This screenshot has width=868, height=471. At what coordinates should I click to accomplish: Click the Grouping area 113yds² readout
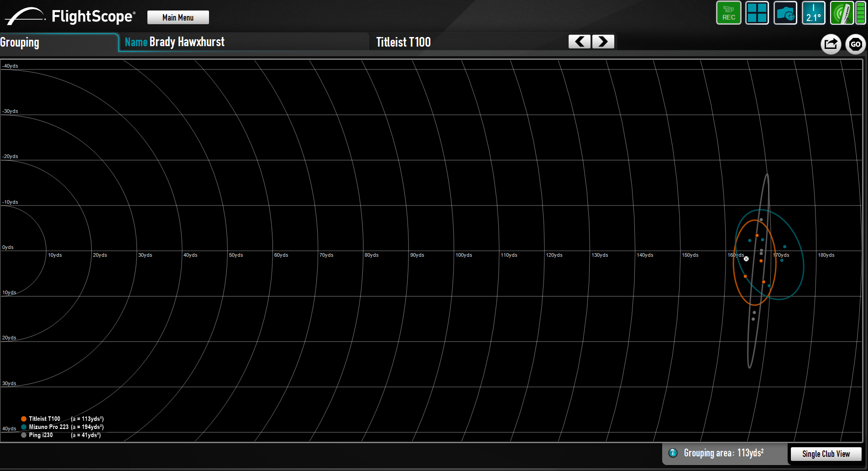pos(723,453)
